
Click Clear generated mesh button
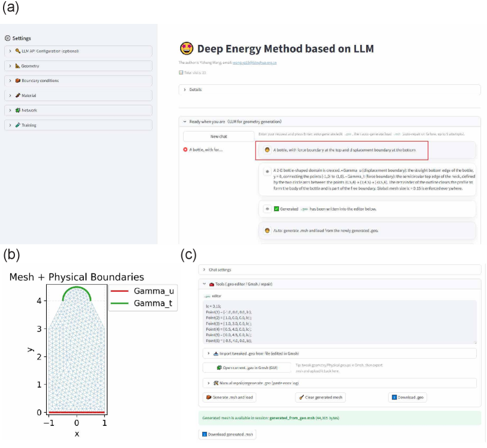pyautogui.click(x=321, y=397)
